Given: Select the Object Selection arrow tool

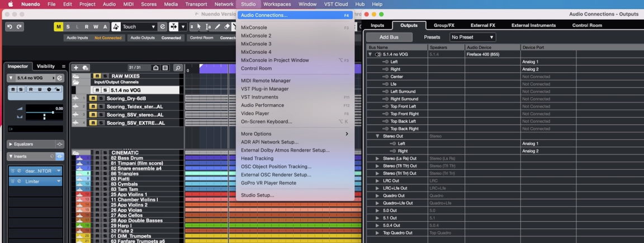Looking at the screenshot, I should click(x=199, y=27).
